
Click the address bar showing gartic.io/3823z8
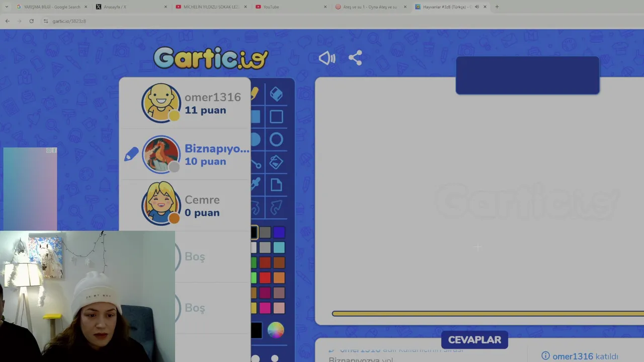(x=69, y=21)
